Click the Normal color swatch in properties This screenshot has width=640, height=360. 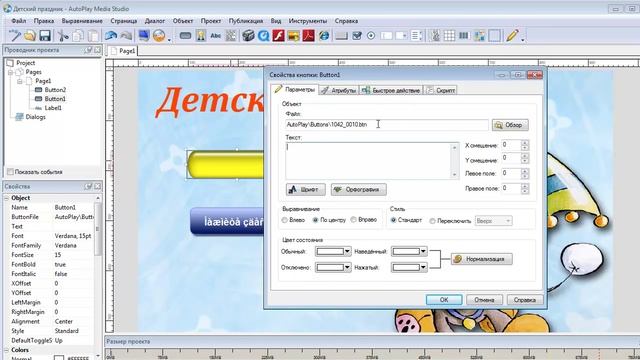pos(59,358)
